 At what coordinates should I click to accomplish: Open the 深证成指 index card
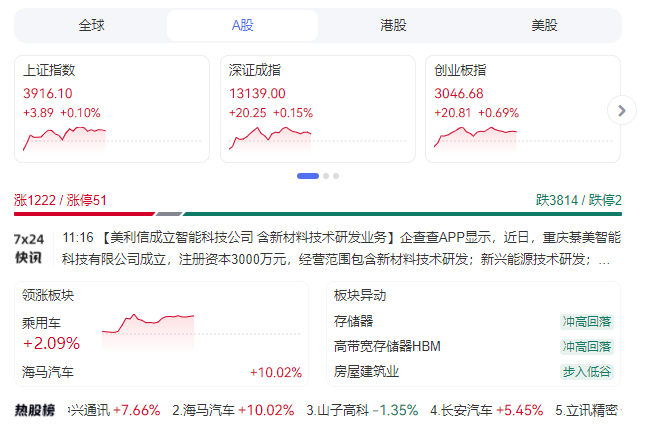point(317,109)
